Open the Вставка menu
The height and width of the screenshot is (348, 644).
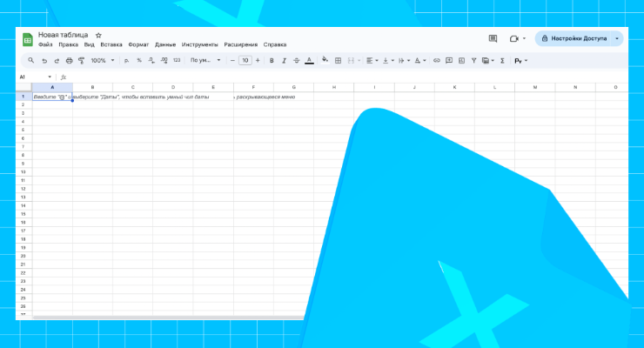click(x=111, y=44)
